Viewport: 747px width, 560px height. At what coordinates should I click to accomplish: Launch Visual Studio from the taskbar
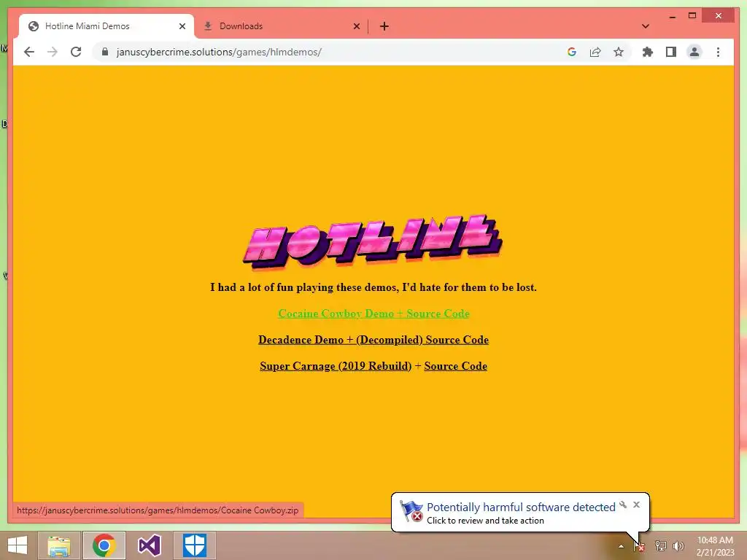point(149,545)
